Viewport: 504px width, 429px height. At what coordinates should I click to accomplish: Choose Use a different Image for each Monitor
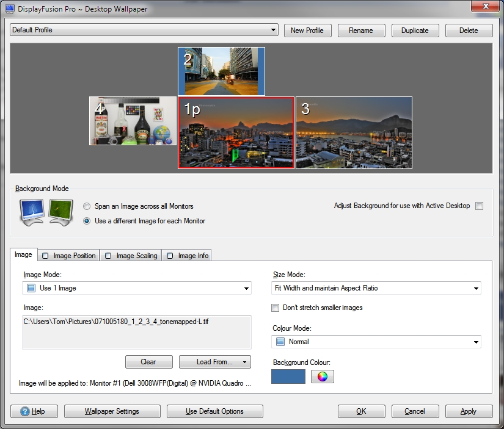pyautogui.click(x=87, y=221)
